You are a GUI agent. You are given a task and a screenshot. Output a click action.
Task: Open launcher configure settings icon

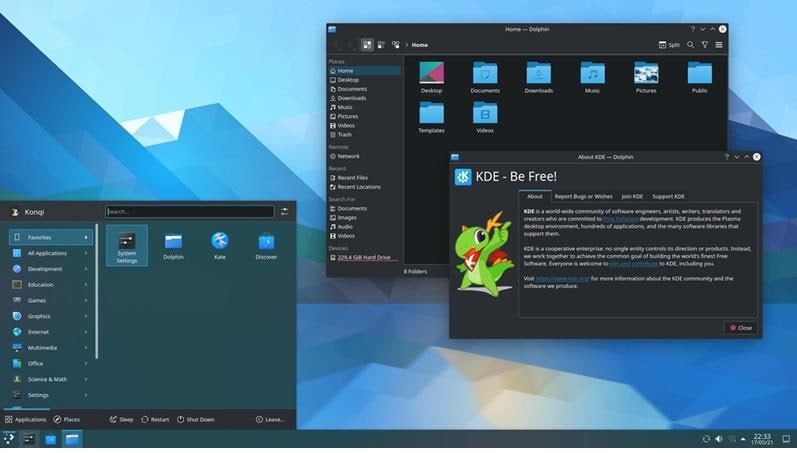tap(285, 212)
